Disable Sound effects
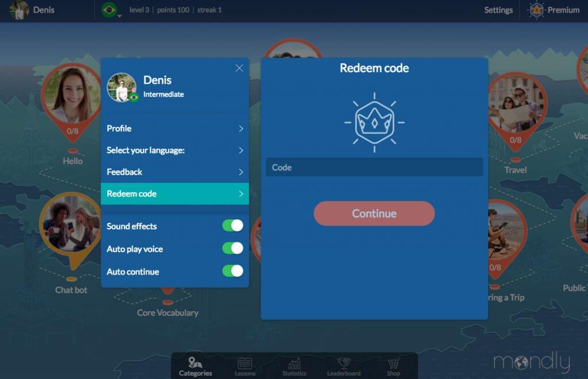588x379 pixels. click(x=232, y=226)
